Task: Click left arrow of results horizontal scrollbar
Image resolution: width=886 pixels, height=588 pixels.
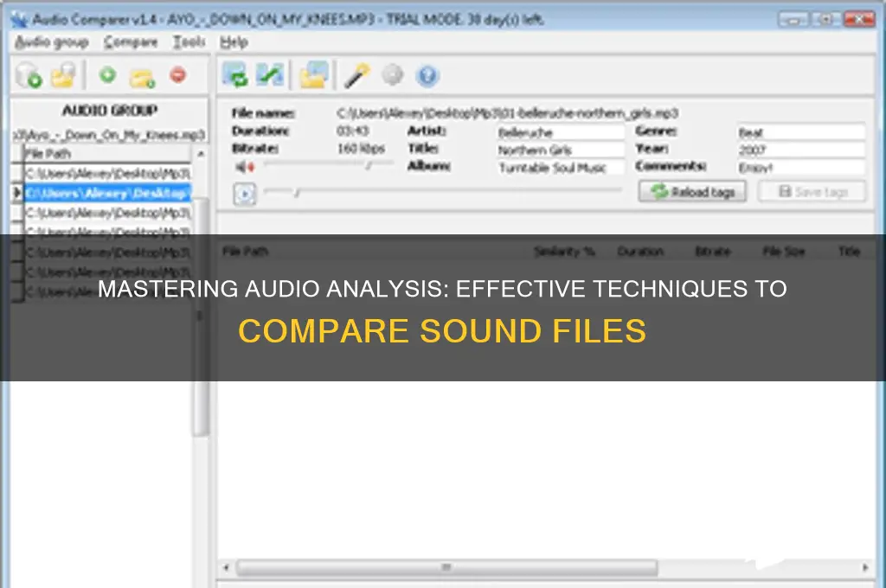Action: [226, 567]
